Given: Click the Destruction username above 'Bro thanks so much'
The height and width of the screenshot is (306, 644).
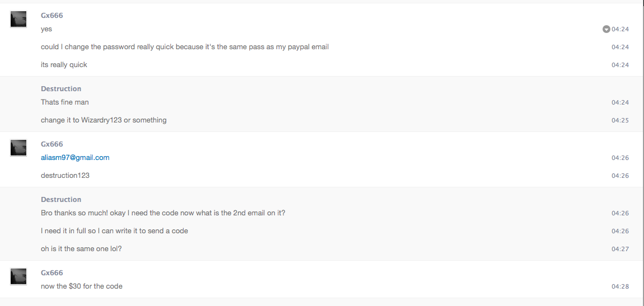Looking at the screenshot, I should click(61, 199).
